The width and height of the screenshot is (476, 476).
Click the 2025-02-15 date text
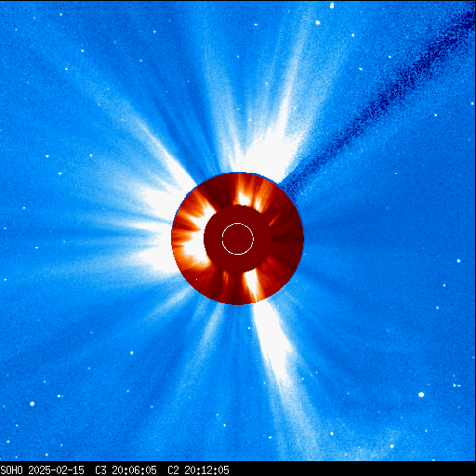coord(56,470)
